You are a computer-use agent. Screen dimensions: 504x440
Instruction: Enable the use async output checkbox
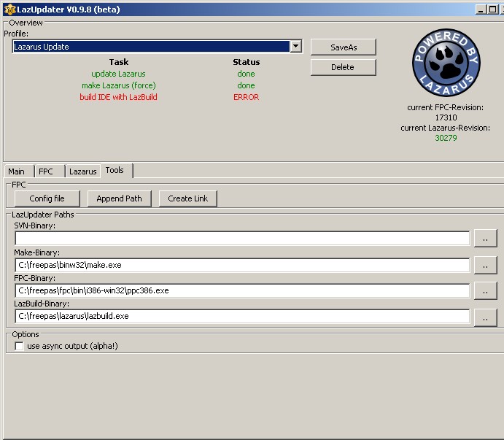20,347
